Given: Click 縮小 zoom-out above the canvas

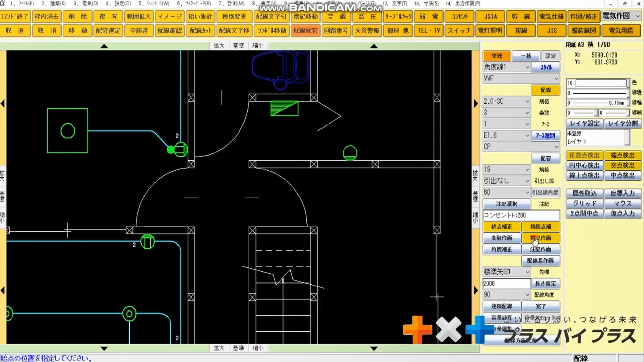Looking at the screenshot, I should click(x=258, y=46).
